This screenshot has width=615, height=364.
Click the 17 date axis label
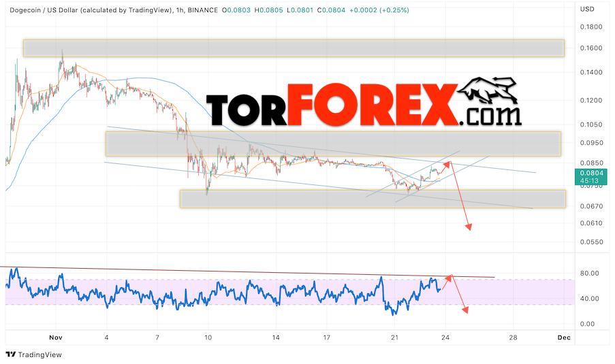(x=326, y=337)
